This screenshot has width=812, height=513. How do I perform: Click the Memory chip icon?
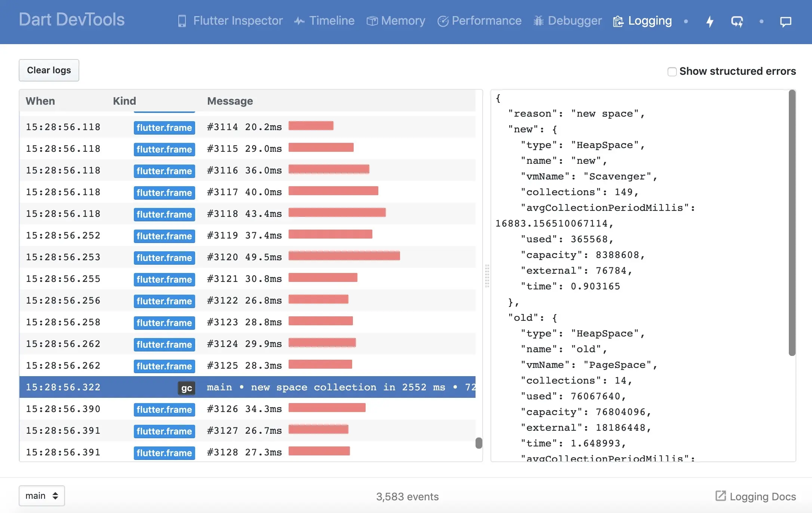pyautogui.click(x=372, y=21)
